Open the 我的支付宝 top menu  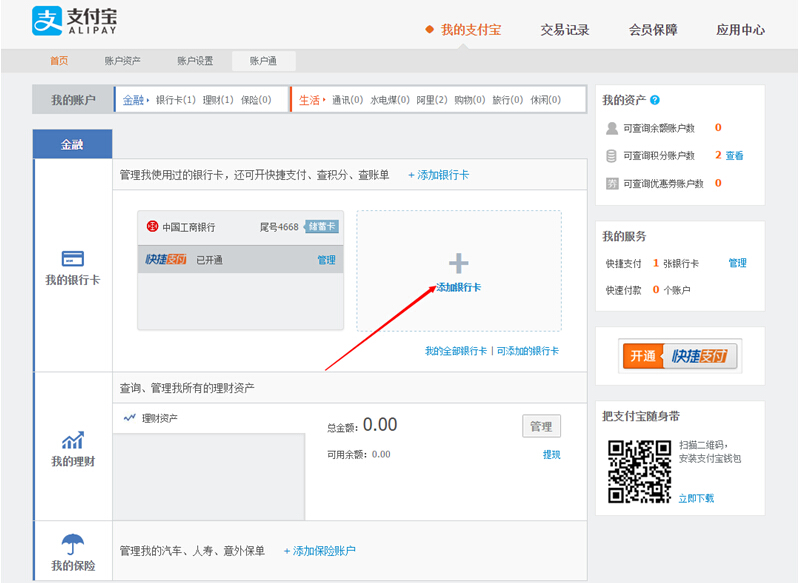pos(471,30)
